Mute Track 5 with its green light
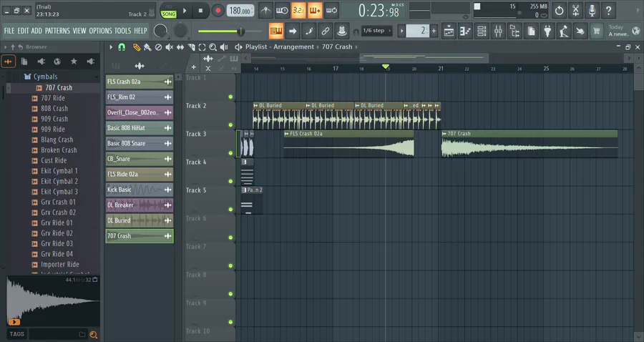Viewport: 644px width, 342px height. 230,210
